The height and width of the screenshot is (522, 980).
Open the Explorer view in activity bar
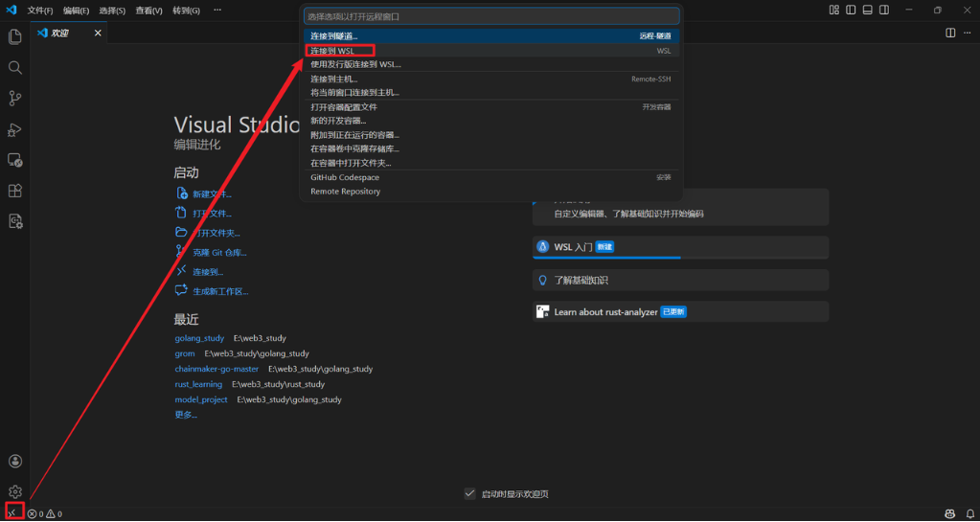(15, 37)
